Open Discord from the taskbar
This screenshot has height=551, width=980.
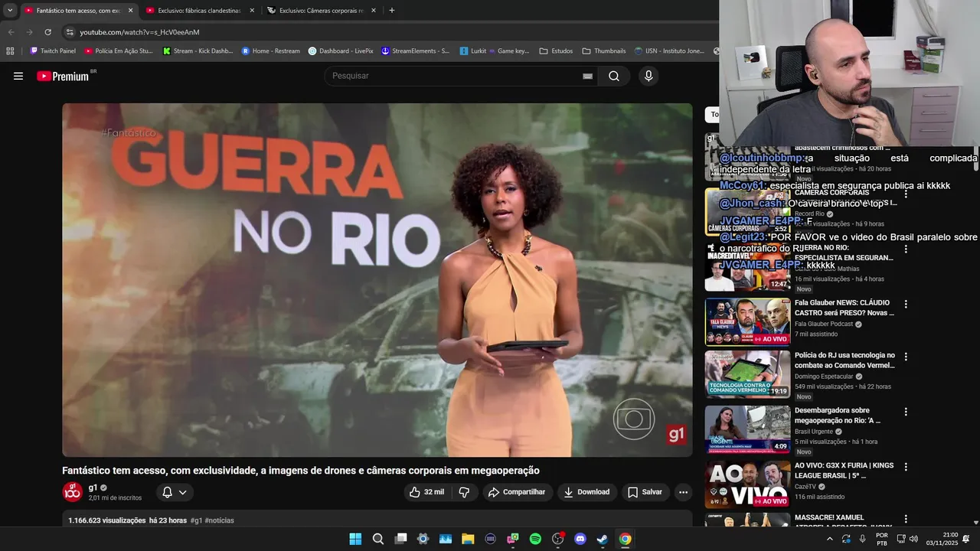pyautogui.click(x=580, y=539)
